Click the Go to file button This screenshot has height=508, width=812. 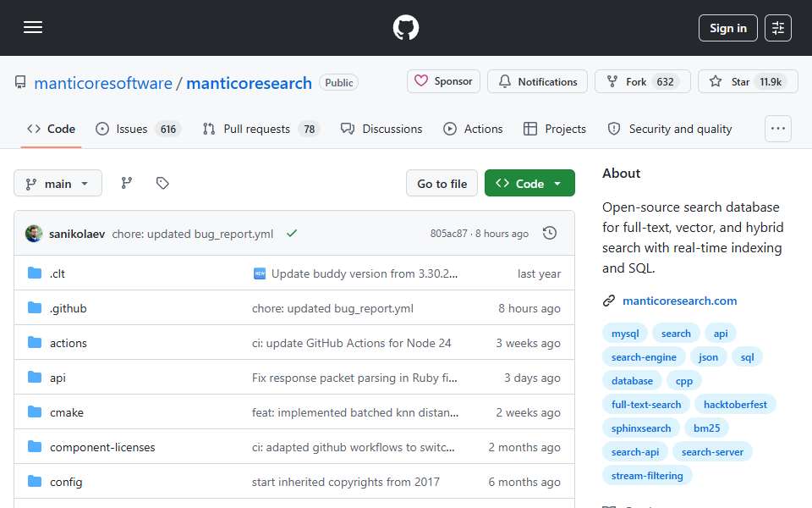click(442, 184)
